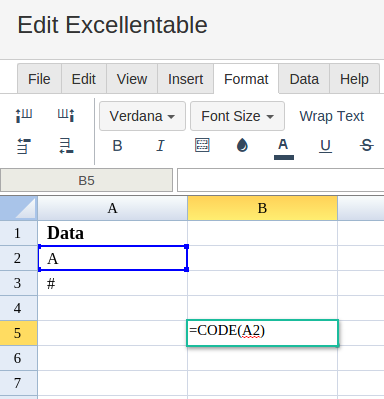Click the select-all corner cell

pos(19,208)
